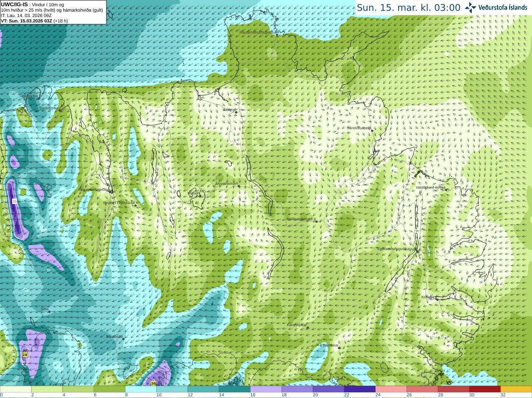The width and height of the screenshot is (532, 398).
Task: Pick the teal 12–14 legend swatch
Action: (203, 389)
